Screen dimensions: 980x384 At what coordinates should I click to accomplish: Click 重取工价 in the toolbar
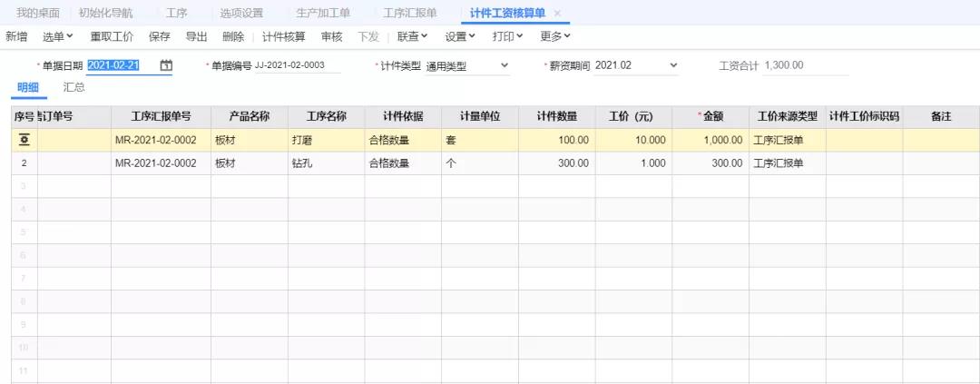tap(112, 36)
